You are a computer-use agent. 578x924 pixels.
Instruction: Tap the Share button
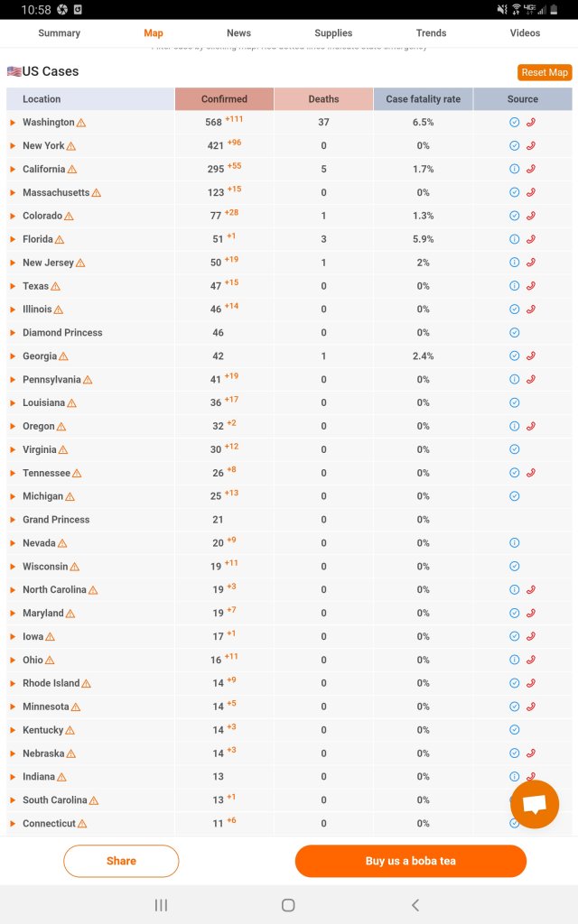pos(121,861)
